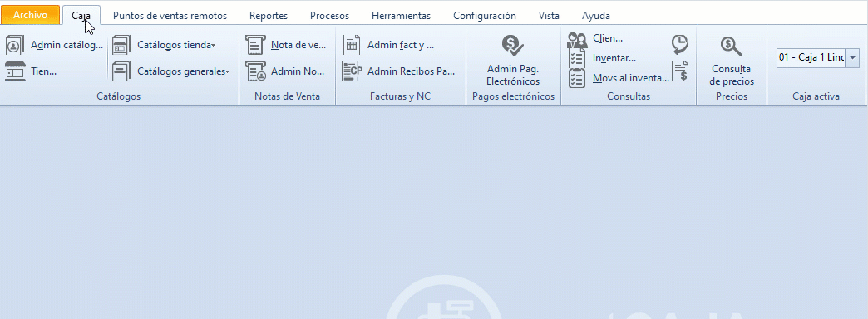Open Admin Pag. Electrónicos payments
The width and height of the screenshot is (868, 319).
(513, 61)
